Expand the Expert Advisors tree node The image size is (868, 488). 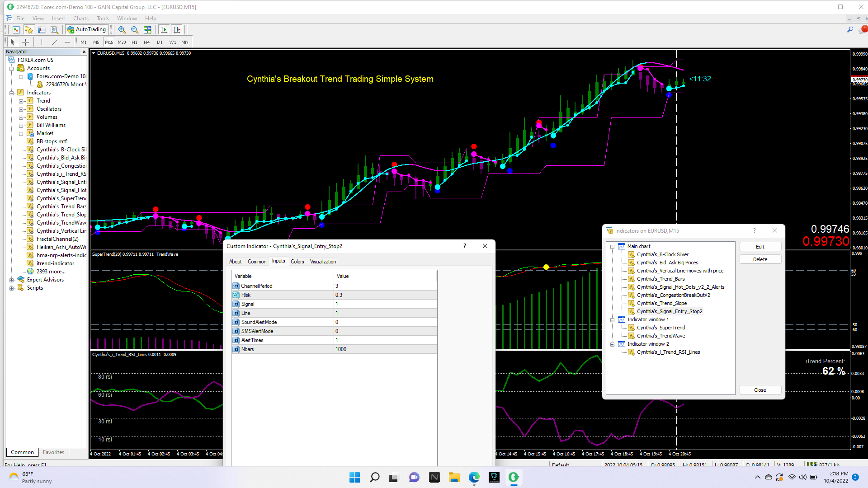tap(11, 280)
